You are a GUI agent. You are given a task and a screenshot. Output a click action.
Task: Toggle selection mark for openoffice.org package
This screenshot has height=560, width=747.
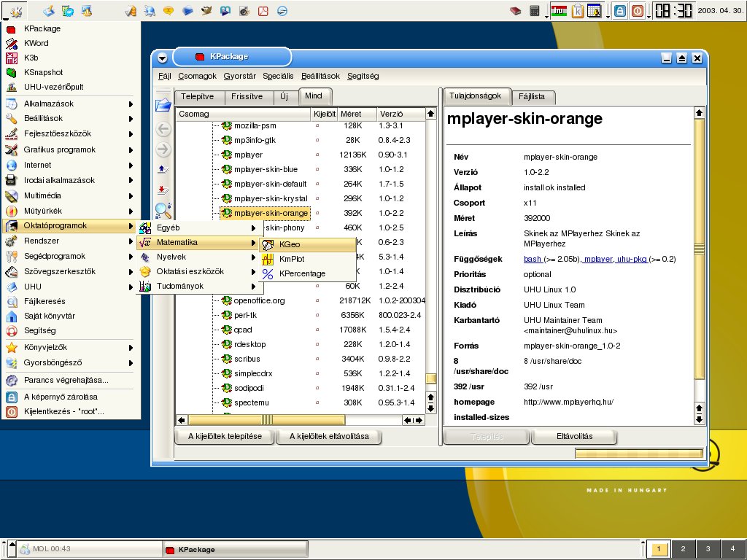317,300
